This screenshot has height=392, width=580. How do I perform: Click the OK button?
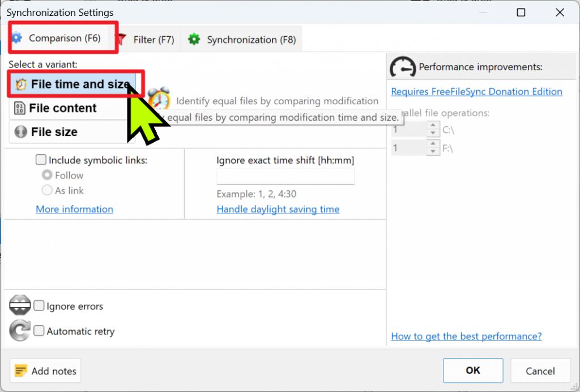coord(473,370)
